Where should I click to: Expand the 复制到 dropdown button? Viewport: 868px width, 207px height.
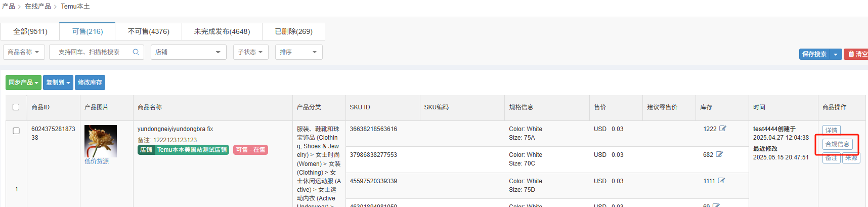click(58, 82)
